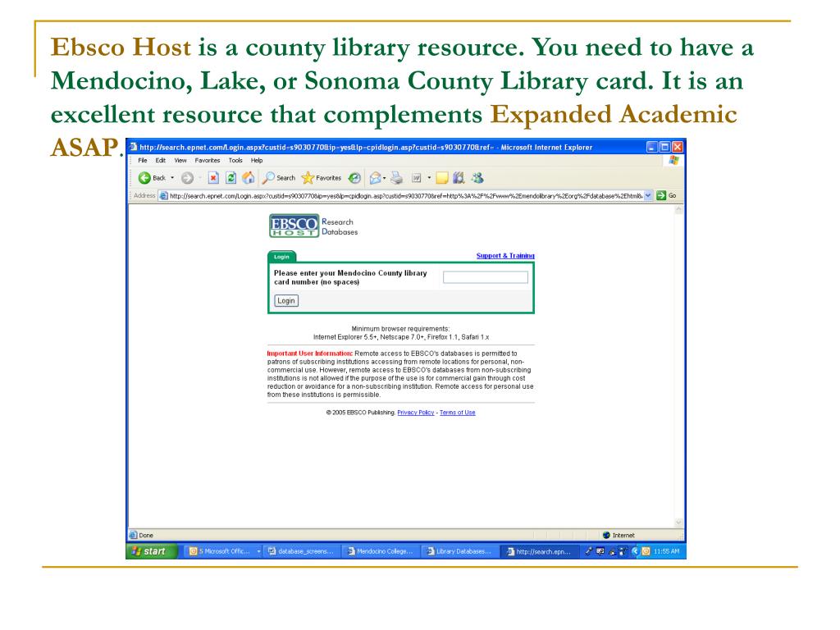Switch to database_screens taskbar window
840x630 pixels.
[x=302, y=551]
